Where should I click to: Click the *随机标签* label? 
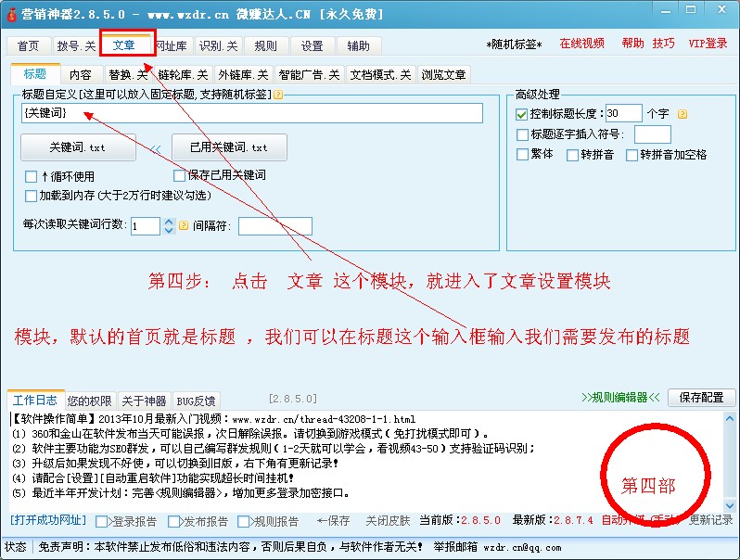514,45
